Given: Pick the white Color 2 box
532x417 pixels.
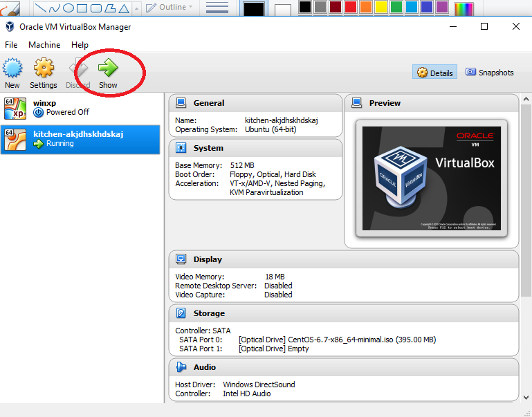Looking at the screenshot, I should [x=283, y=10].
